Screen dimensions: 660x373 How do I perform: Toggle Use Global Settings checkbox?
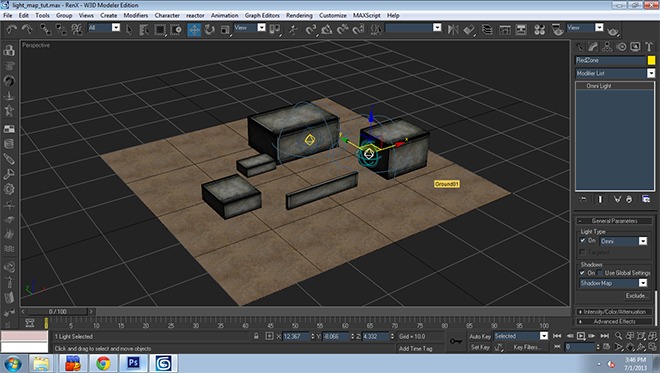tap(600, 273)
